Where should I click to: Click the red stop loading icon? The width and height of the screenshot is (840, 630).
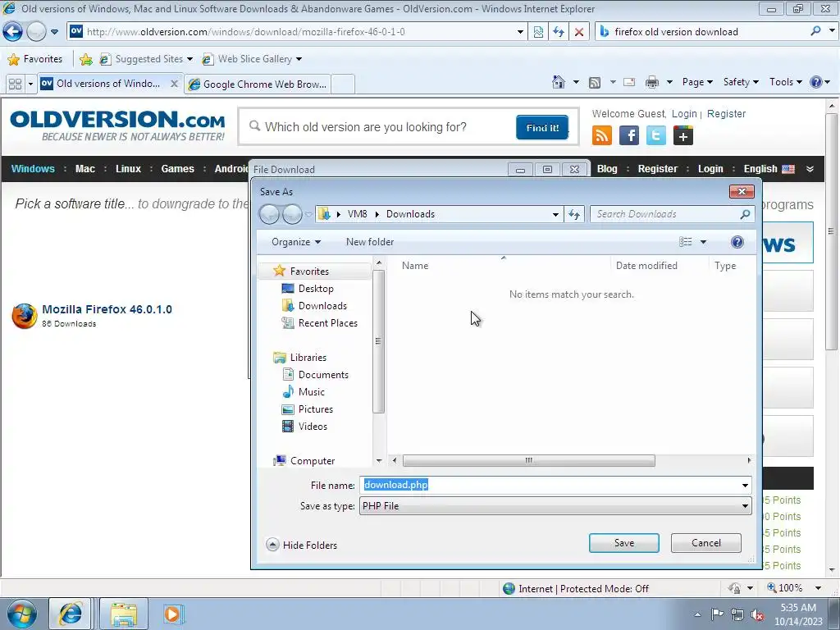click(579, 32)
